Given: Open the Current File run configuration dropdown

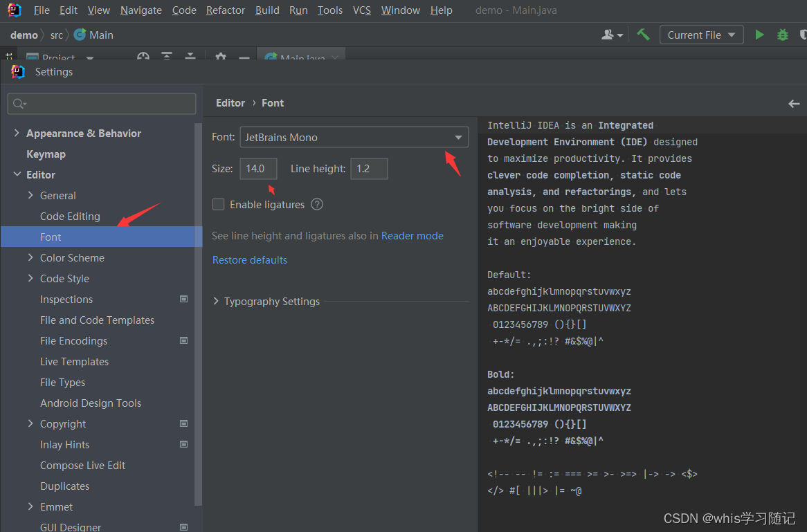Looking at the screenshot, I should pos(702,35).
